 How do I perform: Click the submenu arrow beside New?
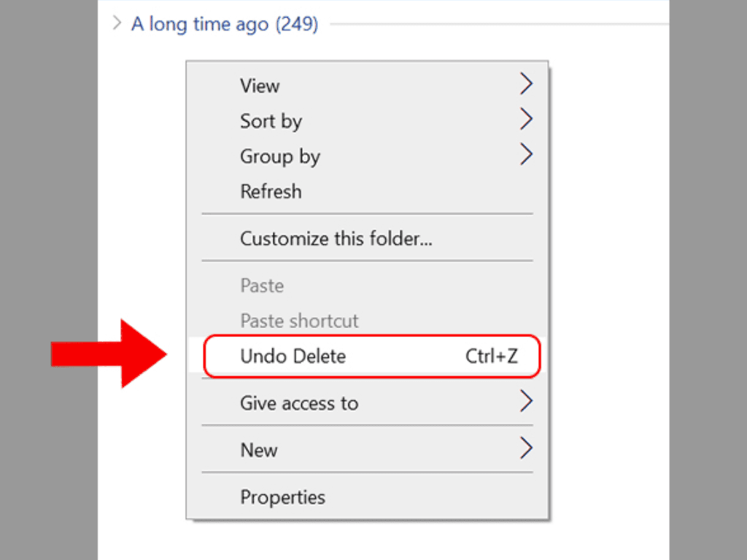click(x=525, y=448)
